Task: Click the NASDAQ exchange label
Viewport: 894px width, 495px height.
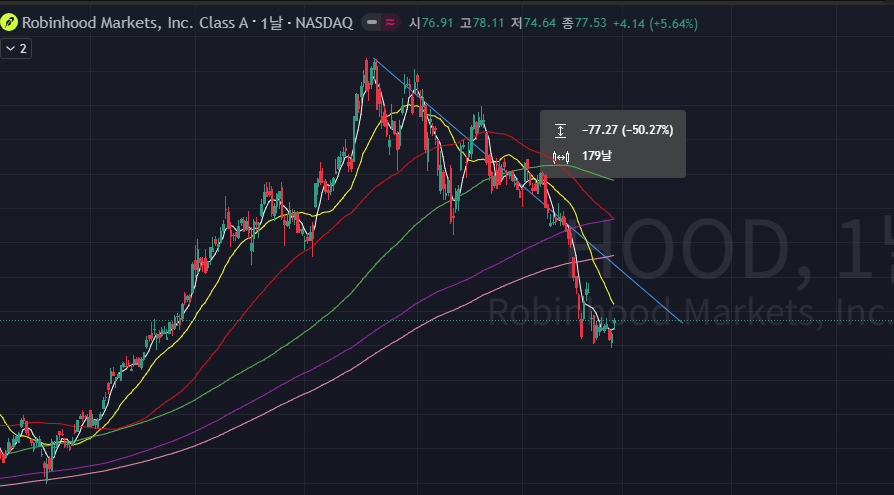Action: point(324,23)
